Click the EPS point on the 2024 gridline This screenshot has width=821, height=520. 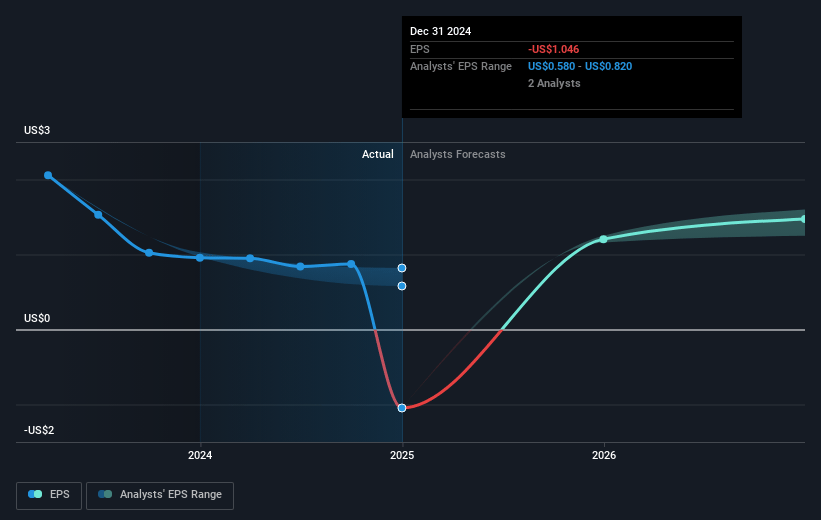coord(200,258)
